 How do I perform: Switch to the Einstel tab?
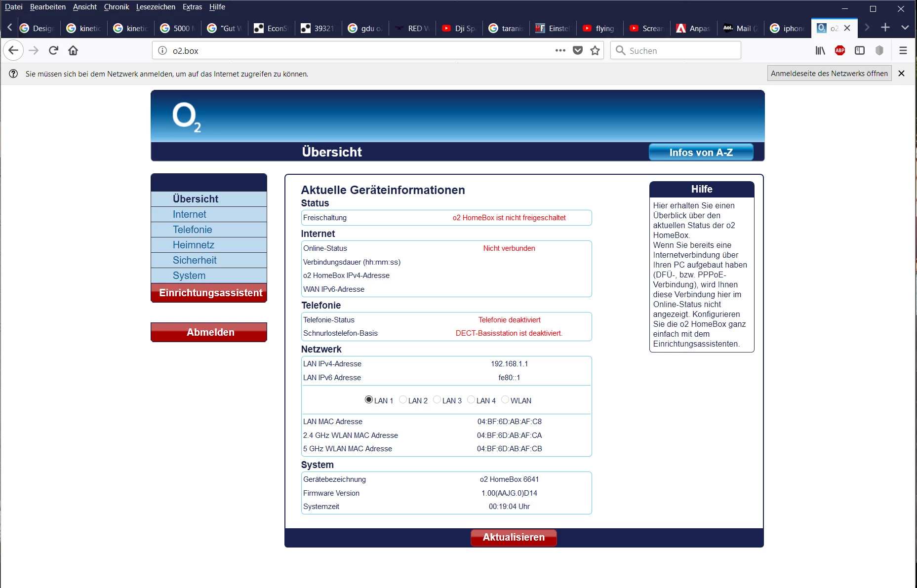553,28
